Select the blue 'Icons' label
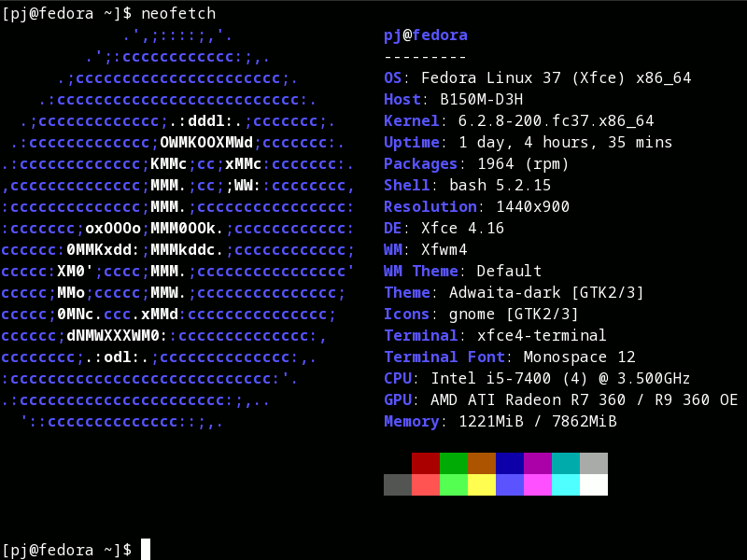This screenshot has width=747, height=560. pyautogui.click(x=407, y=315)
